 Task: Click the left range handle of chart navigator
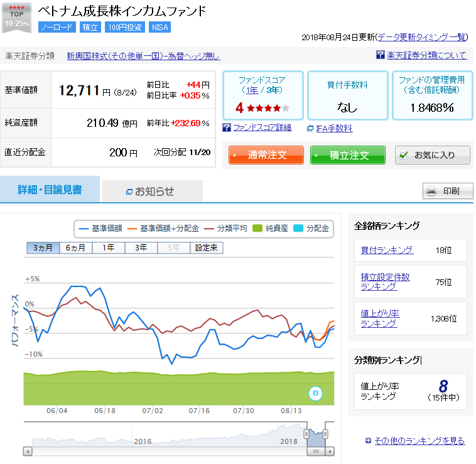(306, 434)
